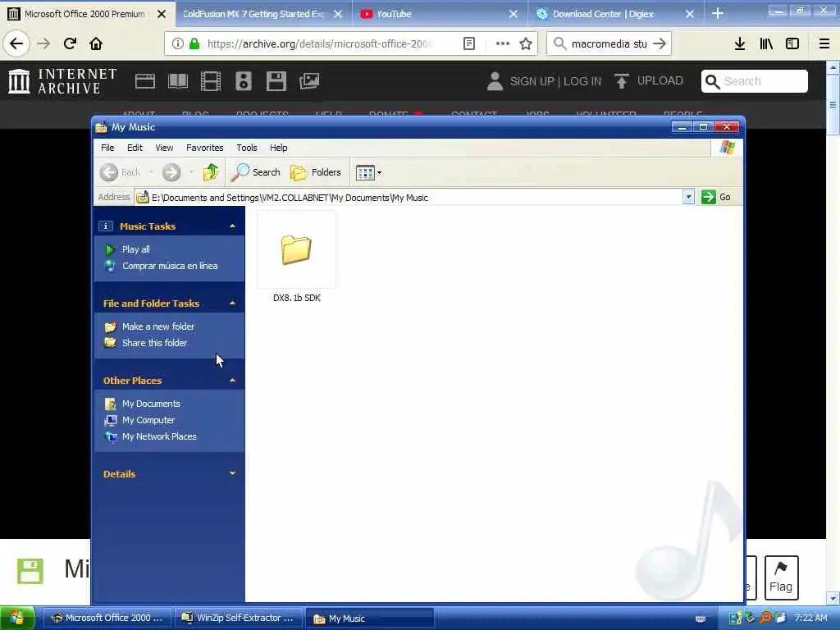
Task: Click the Play all link
Action: click(135, 249)
